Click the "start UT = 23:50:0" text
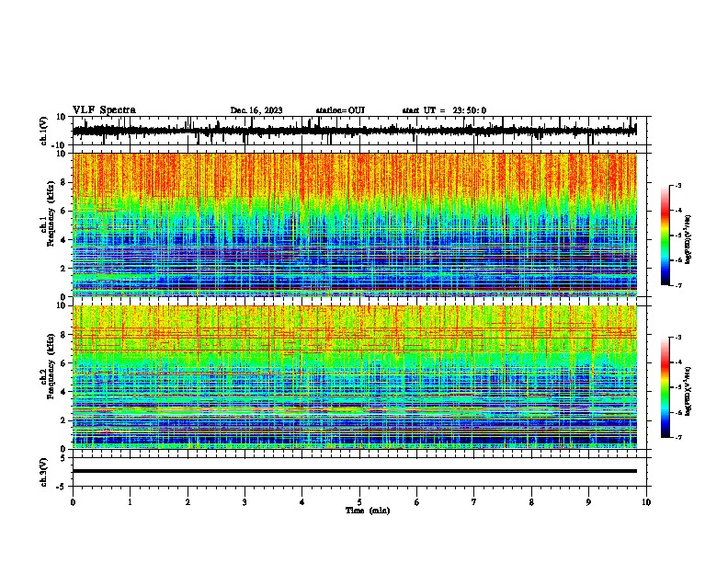The width and height of the screenshot is (728, 563). tap(444, 110)
